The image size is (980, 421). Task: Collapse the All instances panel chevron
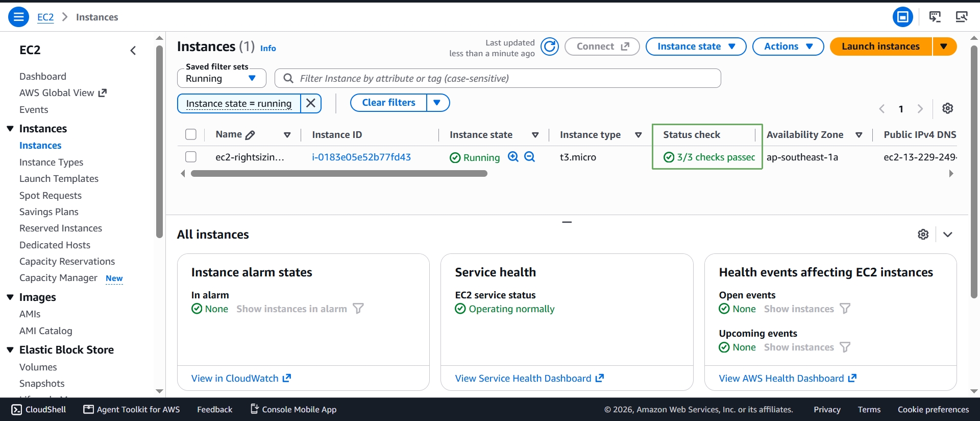tap(948, 234)
